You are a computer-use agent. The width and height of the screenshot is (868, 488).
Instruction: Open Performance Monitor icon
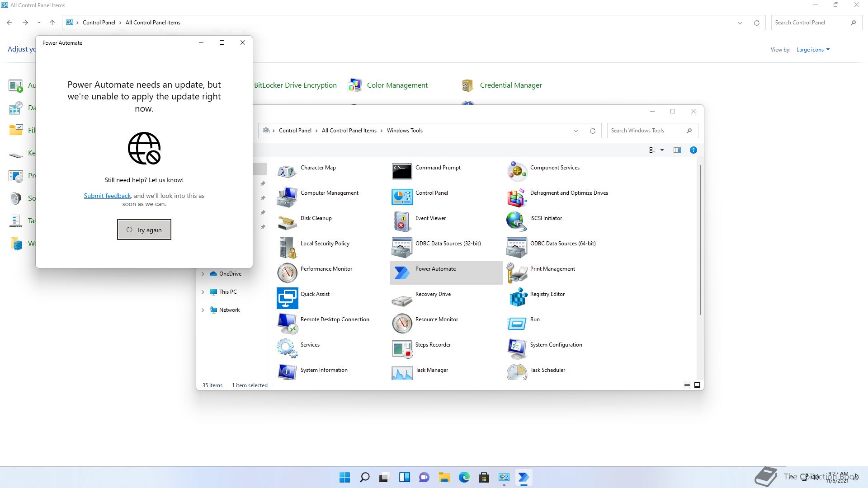point(287,272)
